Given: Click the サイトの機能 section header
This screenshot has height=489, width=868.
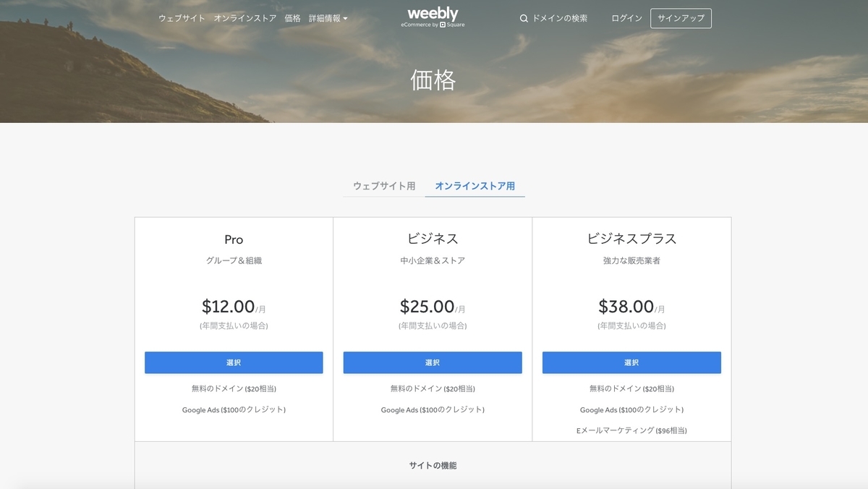Looking at the screenshot, I should coord(433,465).
